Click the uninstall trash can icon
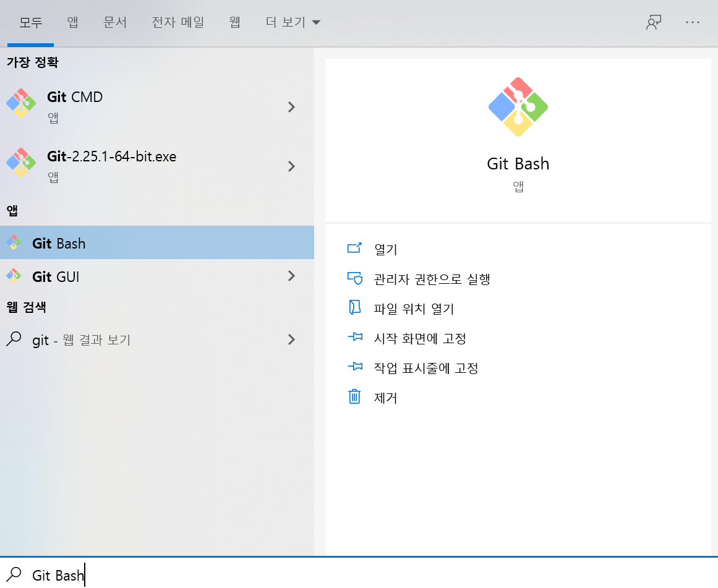 click(354, 396)
